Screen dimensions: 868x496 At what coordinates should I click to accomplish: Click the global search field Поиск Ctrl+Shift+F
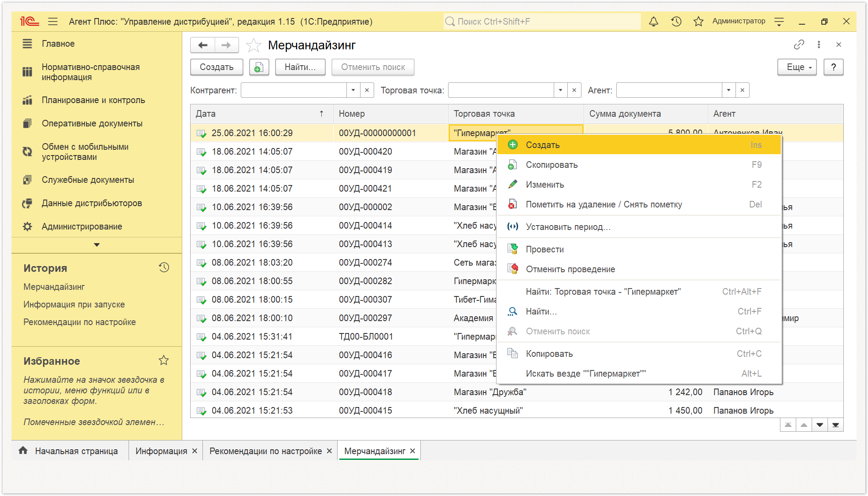pyautogui.click(x=542, y=21)
